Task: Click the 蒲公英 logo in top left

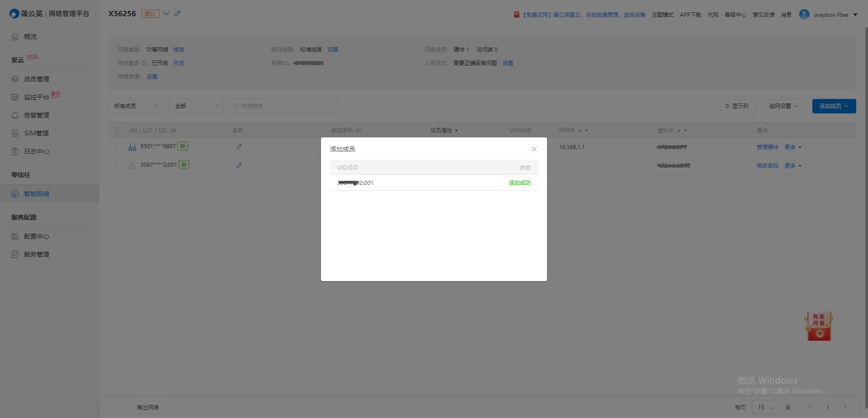Action: pos(14,14)
